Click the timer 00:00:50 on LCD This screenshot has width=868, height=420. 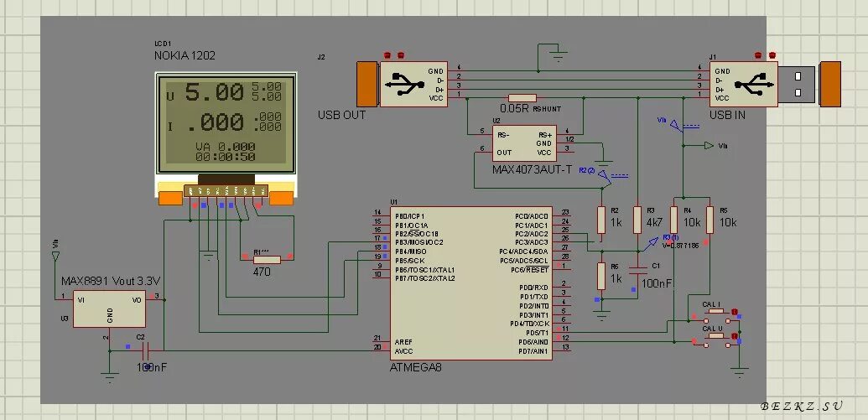[226, 157]
